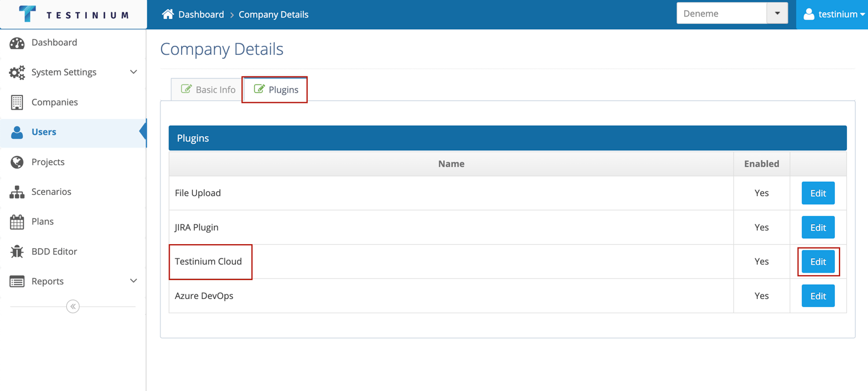Edit the JIRA Plugin
The image size is (868, 391).
(x=818, y=228)
